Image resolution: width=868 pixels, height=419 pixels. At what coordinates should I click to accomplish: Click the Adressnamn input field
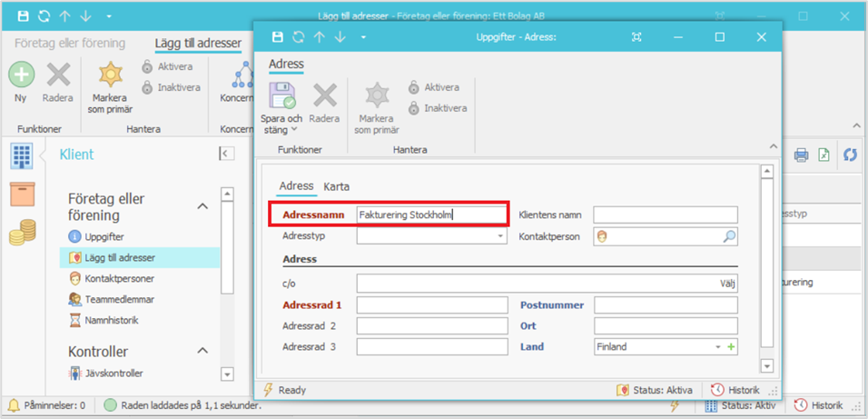click(431, 215)
